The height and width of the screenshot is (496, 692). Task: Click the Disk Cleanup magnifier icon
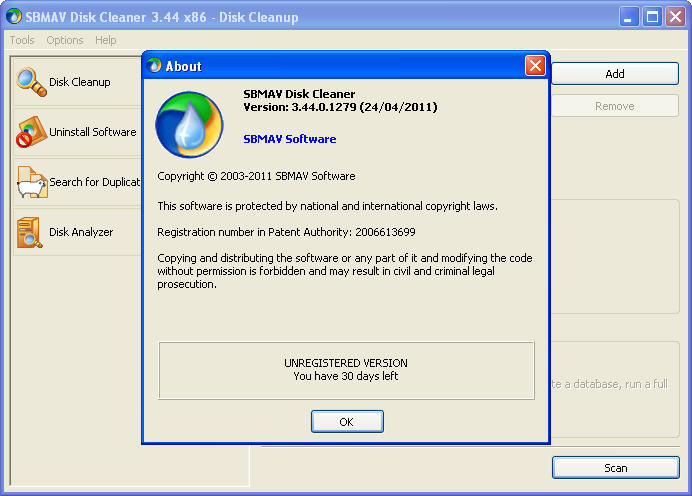point(31,82)
